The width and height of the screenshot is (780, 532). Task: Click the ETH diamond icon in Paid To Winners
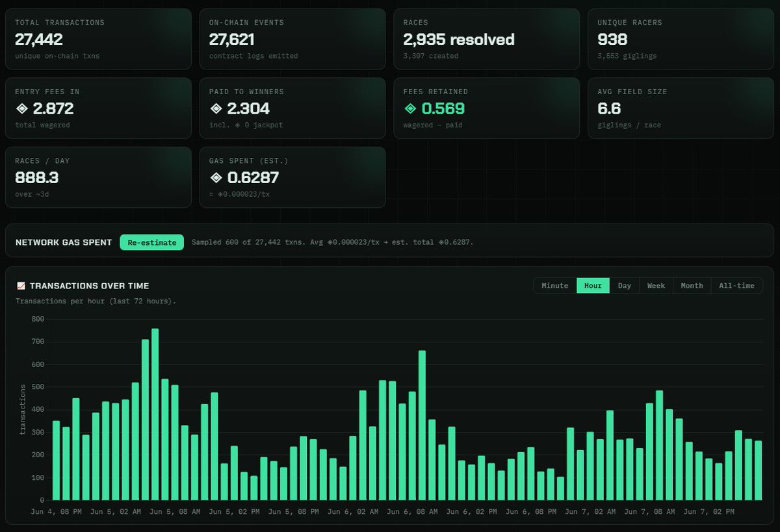pos(216,108)
